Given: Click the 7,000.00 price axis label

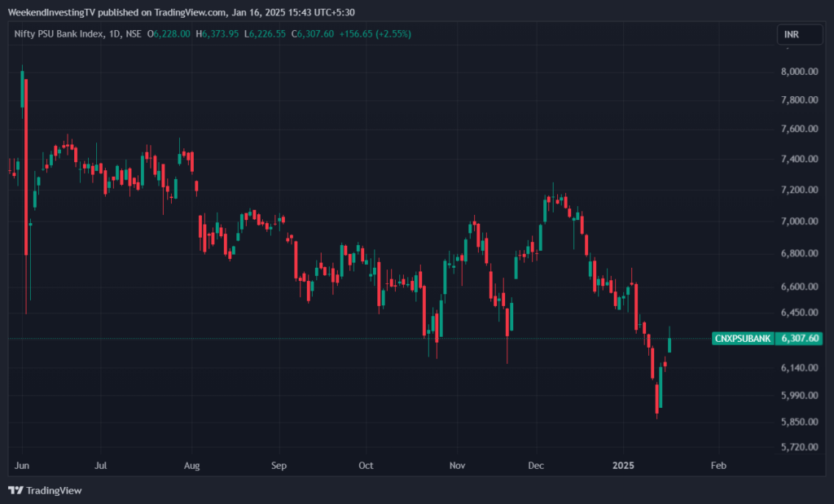Looking at the screenshot, I should click(800, 221).
